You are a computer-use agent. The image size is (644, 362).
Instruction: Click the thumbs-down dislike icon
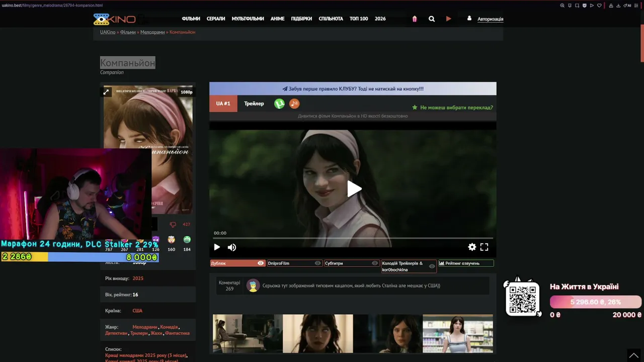tap(173, 225)
